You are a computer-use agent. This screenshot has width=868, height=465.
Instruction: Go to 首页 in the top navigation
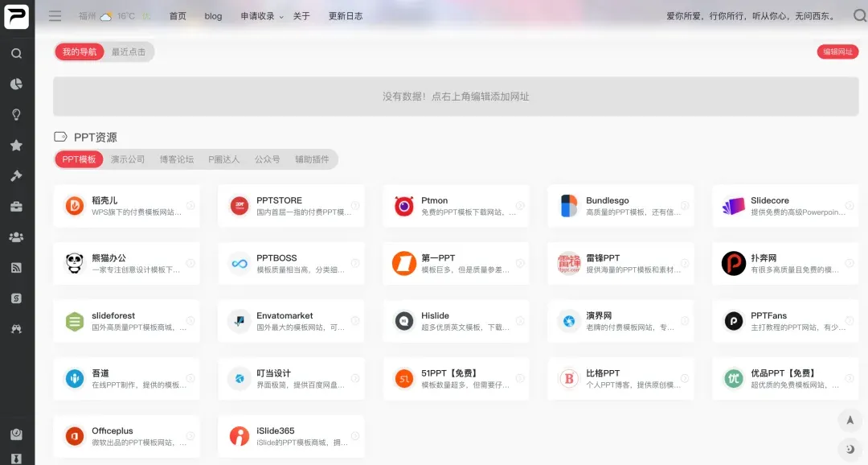pyautogui.click(x=178, y=16)
